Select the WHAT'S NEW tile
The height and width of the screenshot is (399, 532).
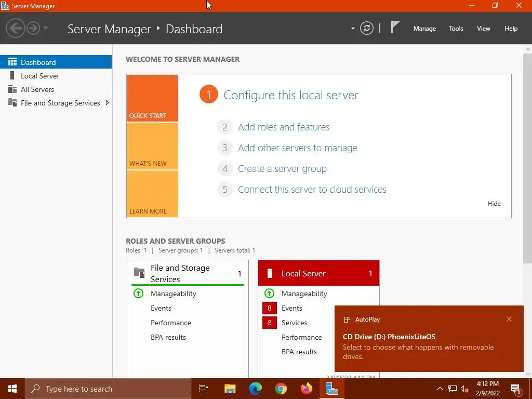click(152, 146)
